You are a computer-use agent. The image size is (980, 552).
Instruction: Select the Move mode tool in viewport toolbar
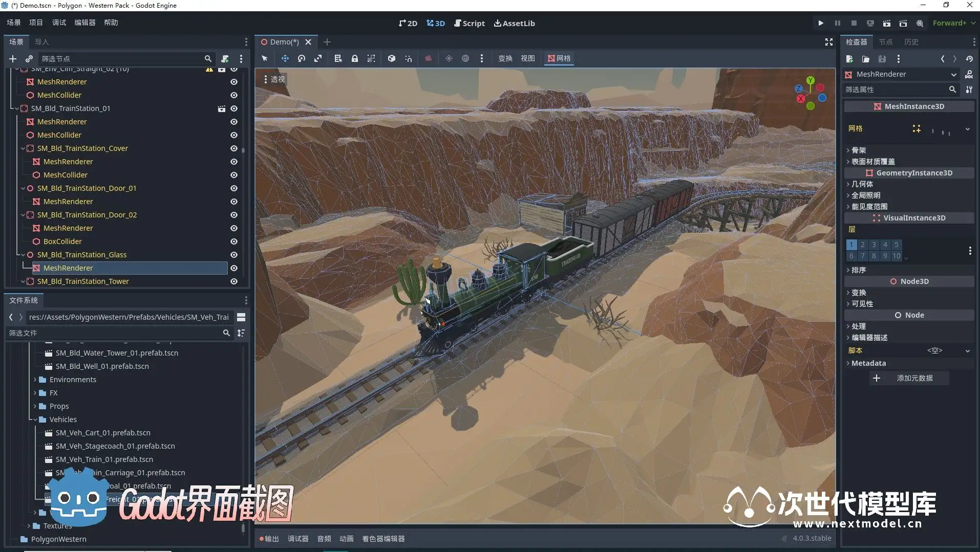[285, 58]
